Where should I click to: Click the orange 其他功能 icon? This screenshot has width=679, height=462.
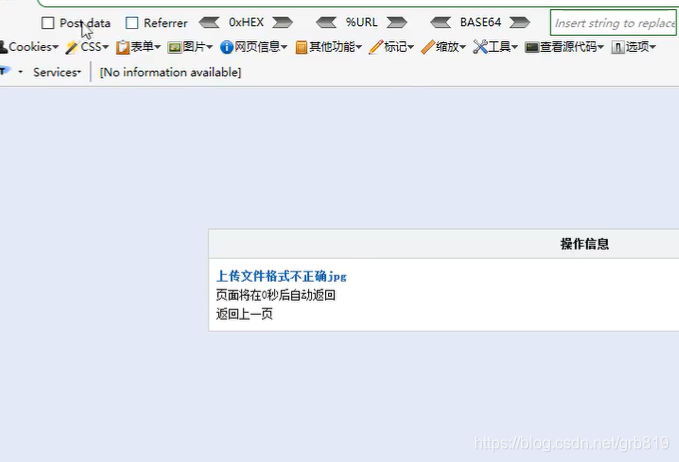point(301,47)
